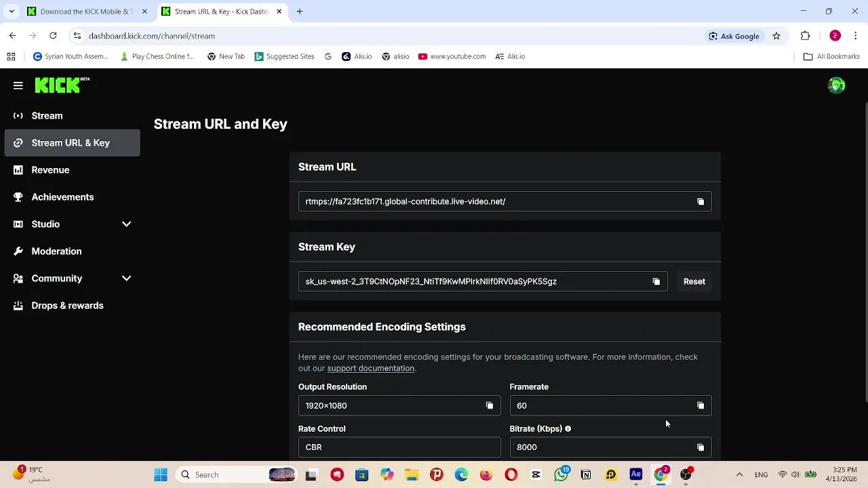Screen dimensions: 868x488
Task: Open the user avatar menu
Action: (836, 85)
